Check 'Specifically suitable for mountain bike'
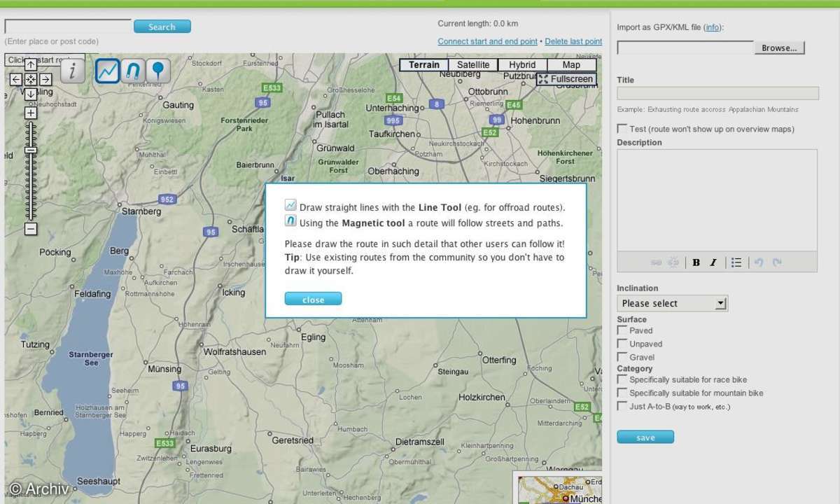The width and height of the screenshot is (840, 504). 622,393
